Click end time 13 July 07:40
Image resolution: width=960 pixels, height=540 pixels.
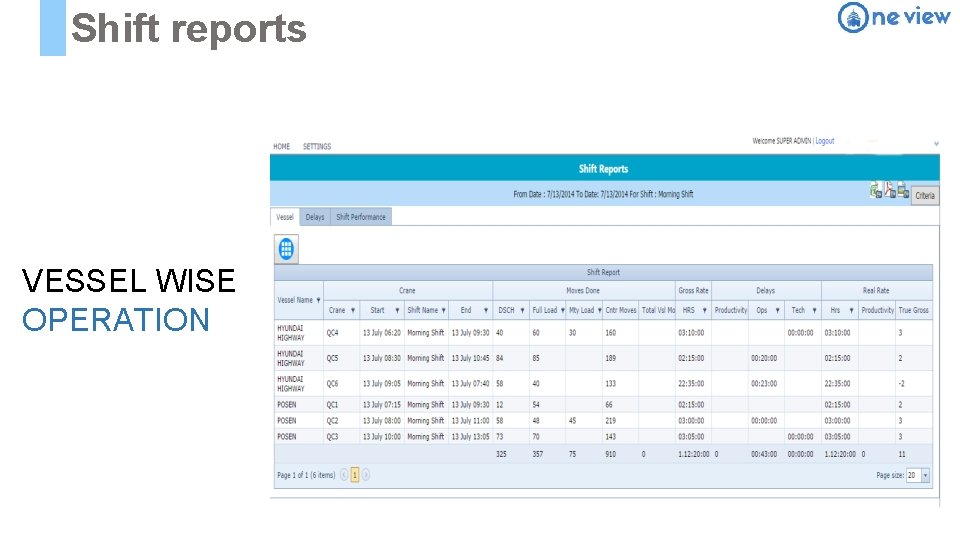point(470,384)
